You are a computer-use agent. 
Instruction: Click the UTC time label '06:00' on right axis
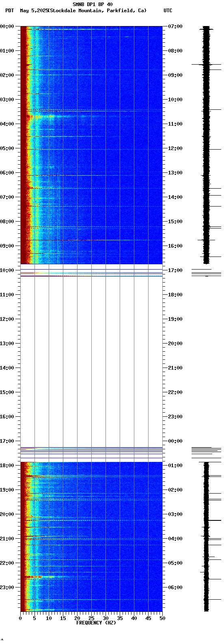175,587
